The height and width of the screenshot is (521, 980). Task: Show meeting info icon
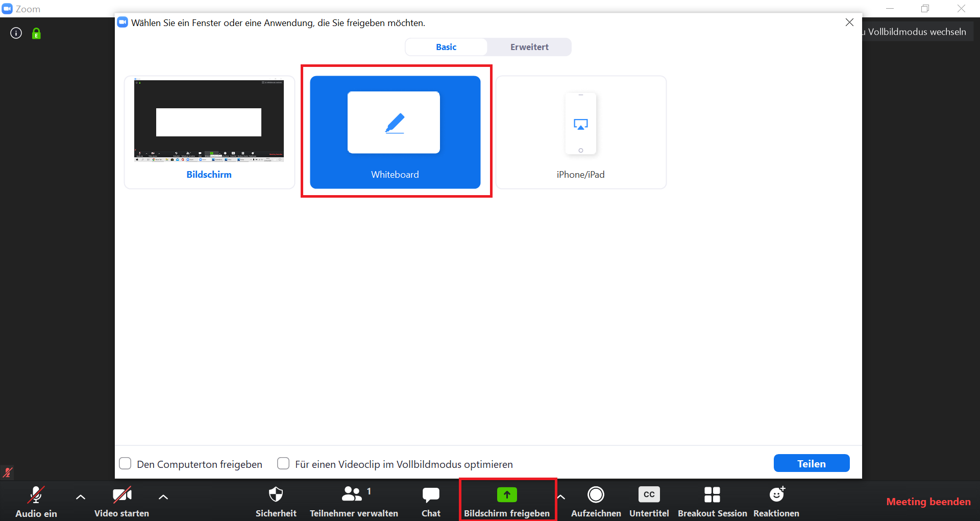(16, 33)
